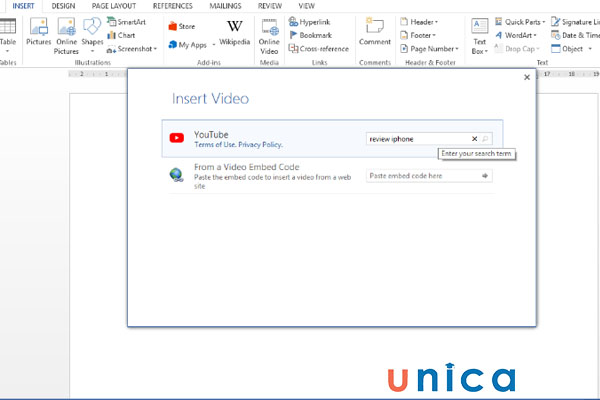Open the Text Box dropdown
This screenshot has width=600, height=400.
point(479,36)
